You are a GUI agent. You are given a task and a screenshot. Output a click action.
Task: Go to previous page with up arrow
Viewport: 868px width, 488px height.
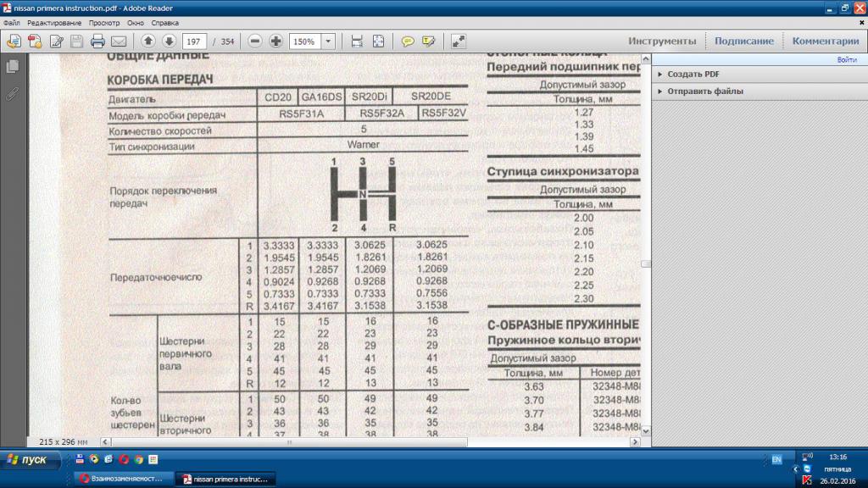147,41
